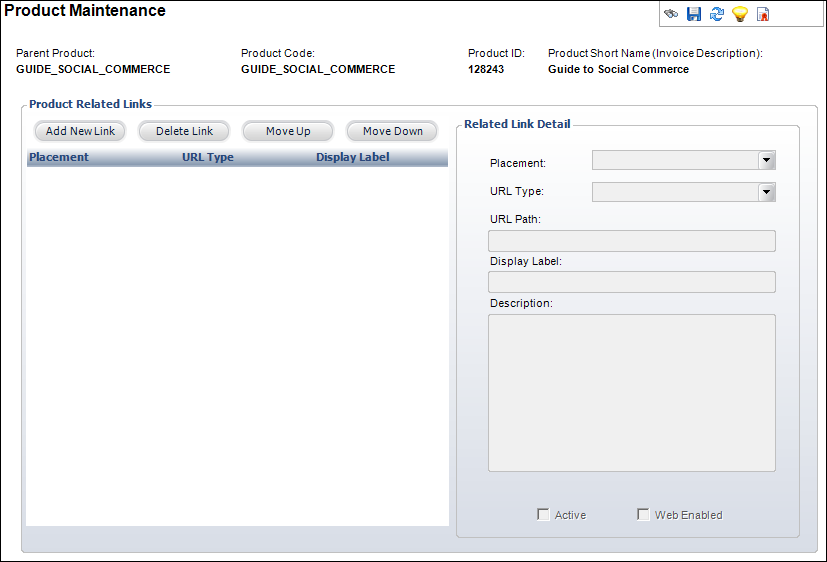The height and width of the screenshot is (562, 827).
Task: Click the Product Related Links heading
Action: 90,104
